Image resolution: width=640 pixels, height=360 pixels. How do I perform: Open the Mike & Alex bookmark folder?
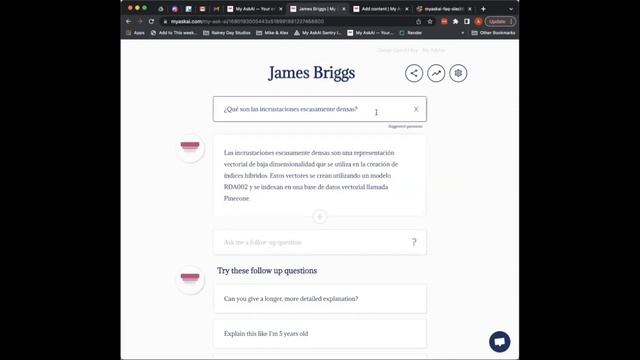[x=272, y=33]
